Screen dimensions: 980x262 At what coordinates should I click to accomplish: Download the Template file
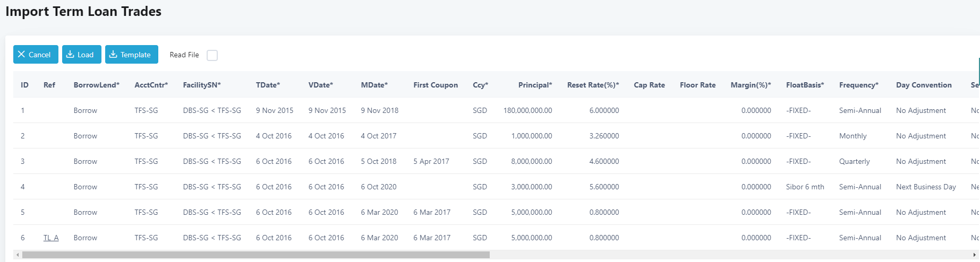131,55
